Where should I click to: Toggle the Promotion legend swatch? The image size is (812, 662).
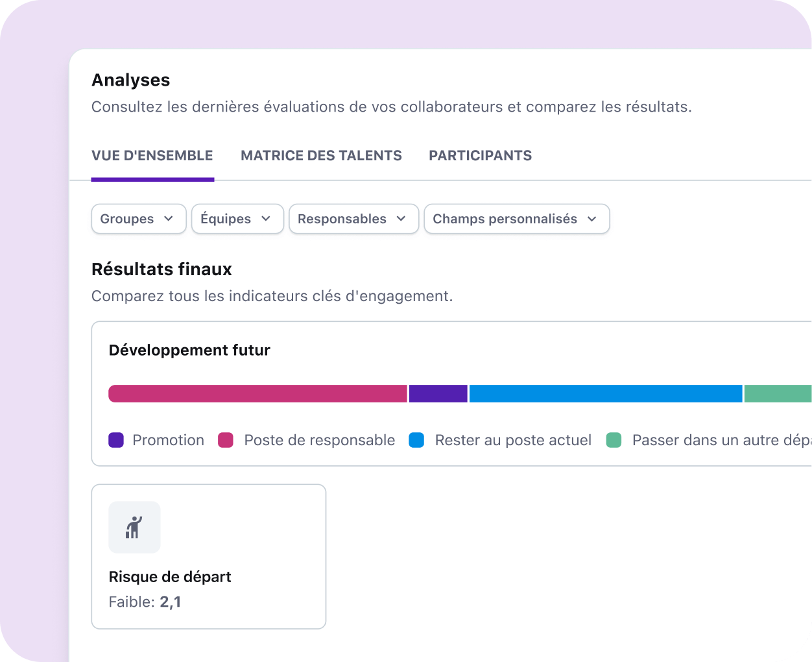point(116,440)
